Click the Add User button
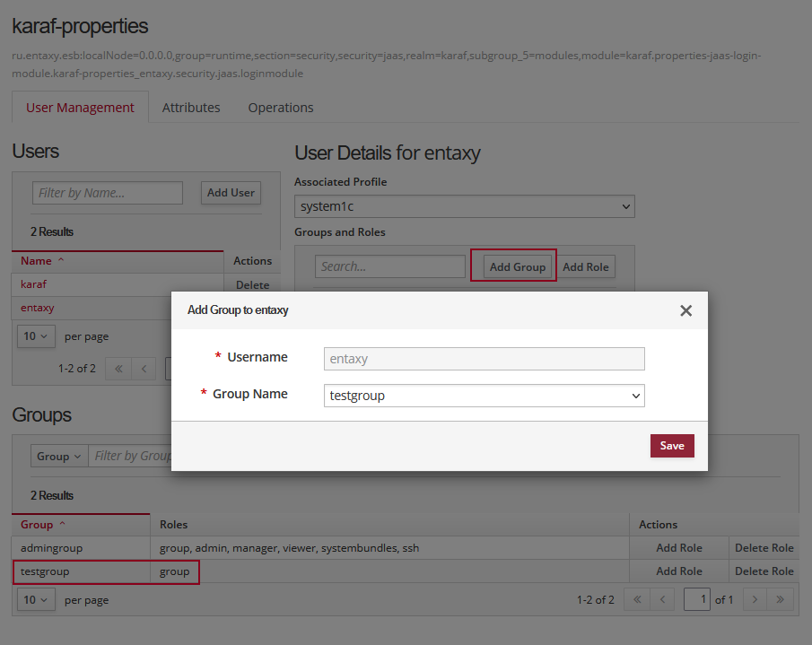The image size is (812, 645). click(x=231, y=193)
